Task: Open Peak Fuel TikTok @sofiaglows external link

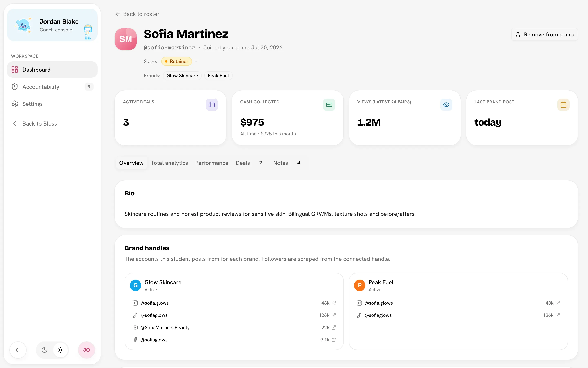Action: tap(558, 315)
